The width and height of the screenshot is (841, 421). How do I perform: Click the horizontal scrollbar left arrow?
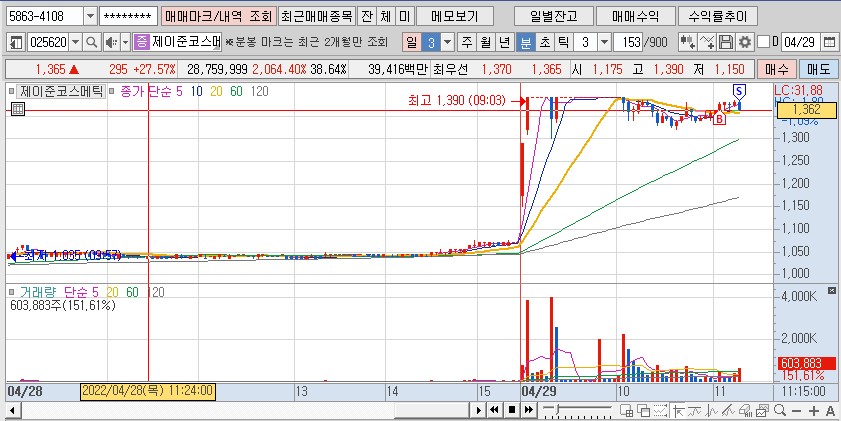pyautogui.click(x=11, y=411)
